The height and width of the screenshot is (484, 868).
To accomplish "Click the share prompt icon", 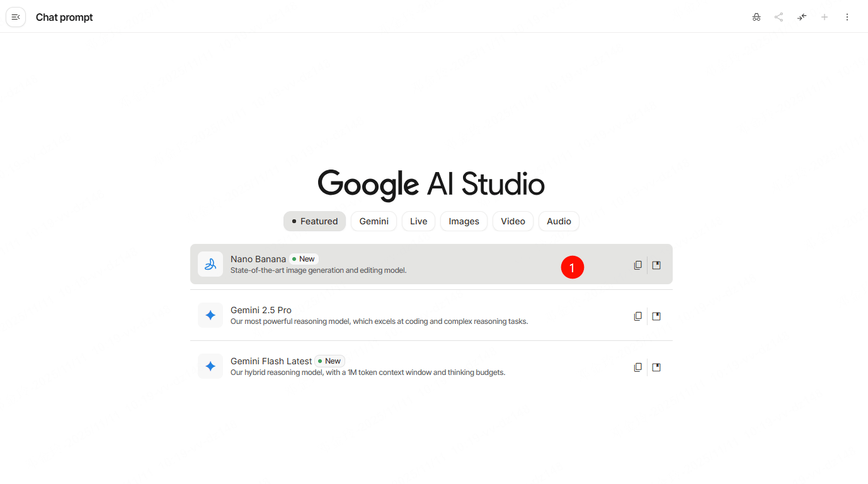I will pyautogui.click(x=779, y=17).
